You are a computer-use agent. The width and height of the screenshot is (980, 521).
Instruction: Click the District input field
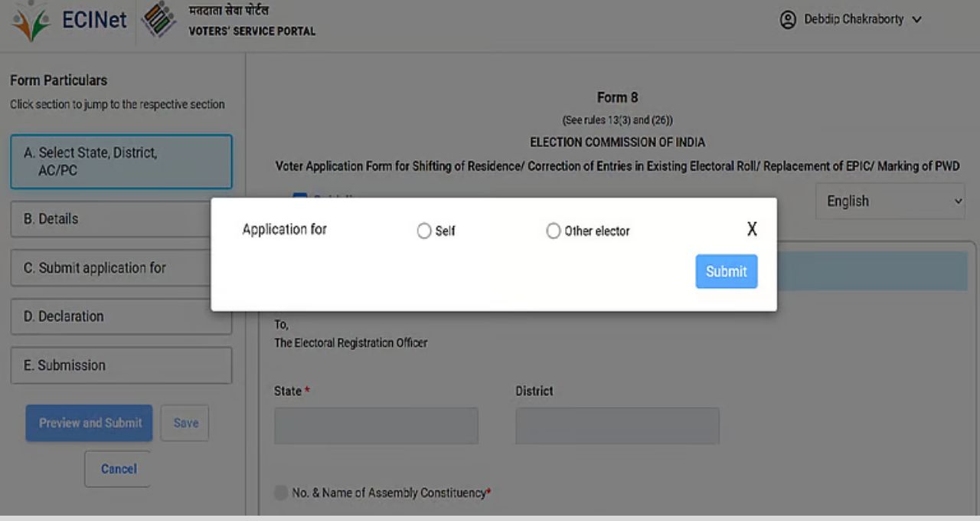[x=617, y=426]
